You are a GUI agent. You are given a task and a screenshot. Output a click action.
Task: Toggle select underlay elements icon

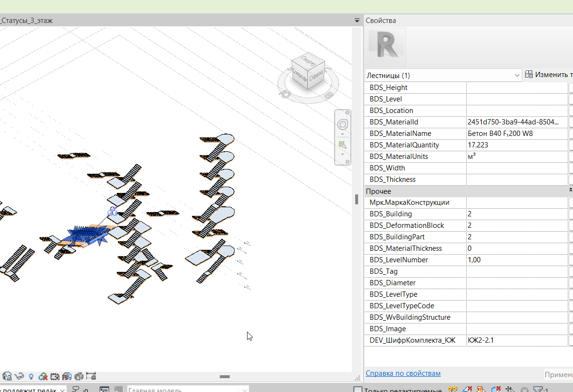pos(467,390)
